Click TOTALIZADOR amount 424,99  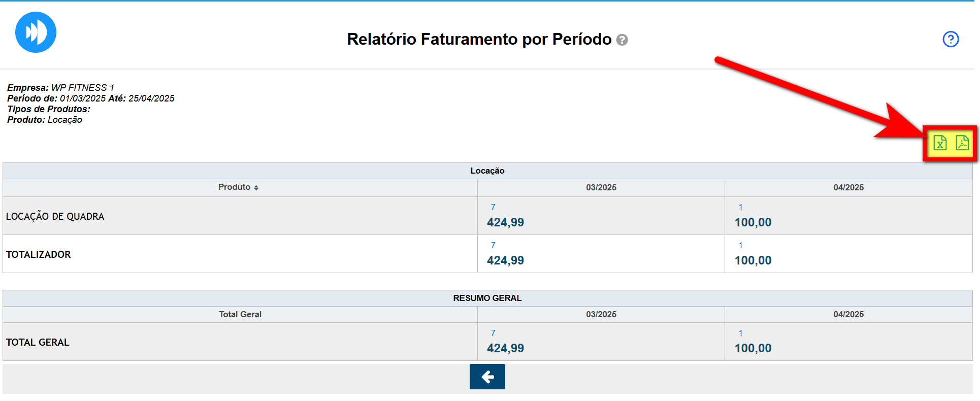[x=505, y=260]
